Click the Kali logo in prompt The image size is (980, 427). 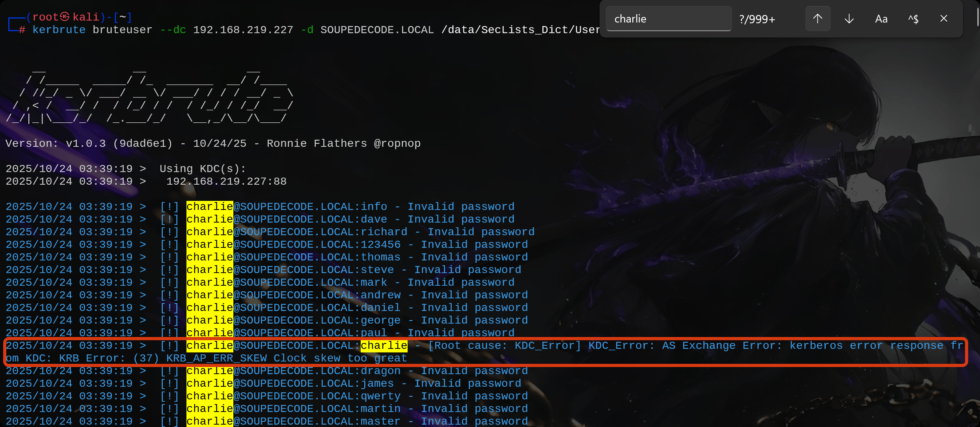[65, 17]
